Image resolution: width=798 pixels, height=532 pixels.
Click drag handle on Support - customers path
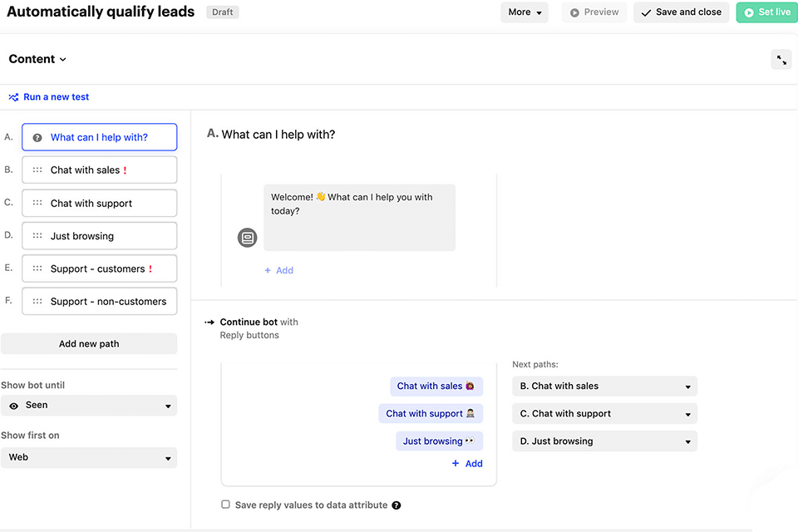pyautogui.click(x=37, y=269)
